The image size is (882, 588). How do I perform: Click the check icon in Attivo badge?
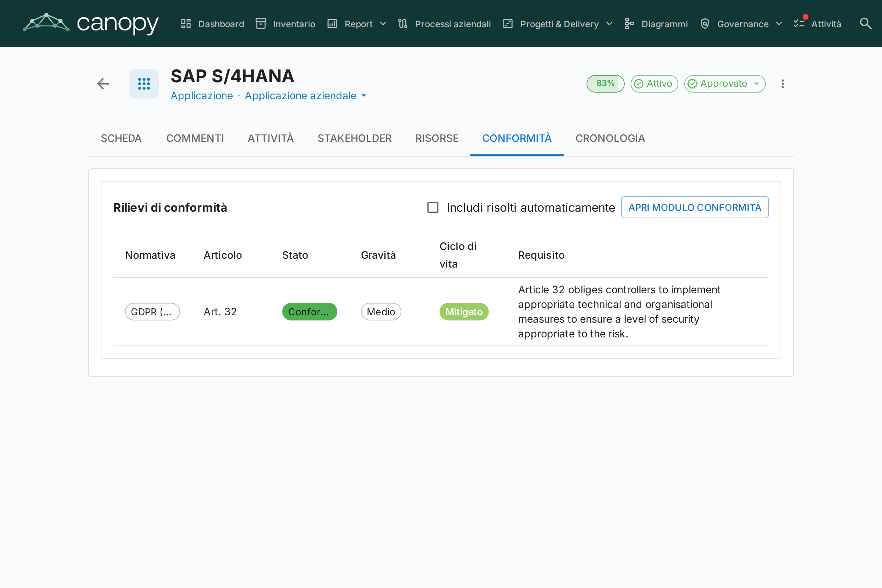[639, 84]
